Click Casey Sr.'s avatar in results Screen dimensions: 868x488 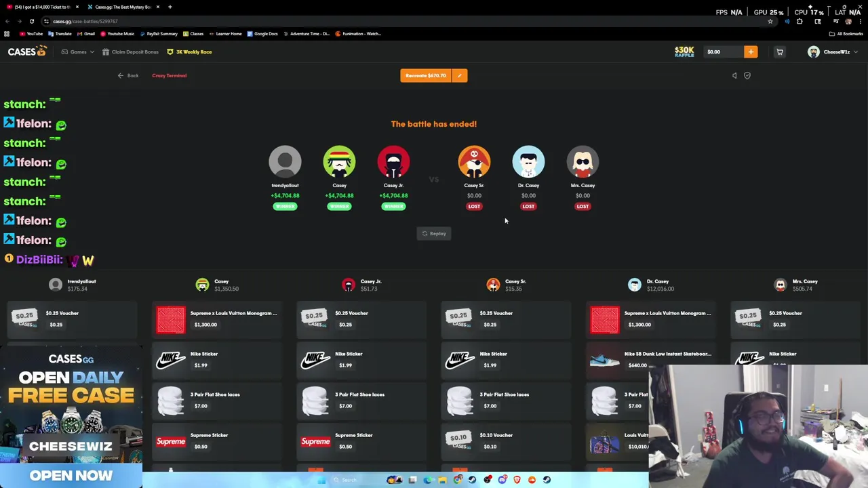(474, 163)
